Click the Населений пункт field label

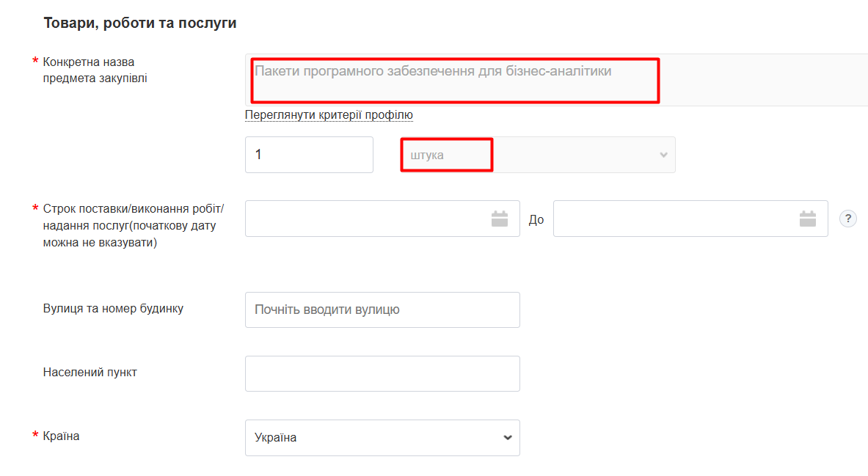[90, 372]
